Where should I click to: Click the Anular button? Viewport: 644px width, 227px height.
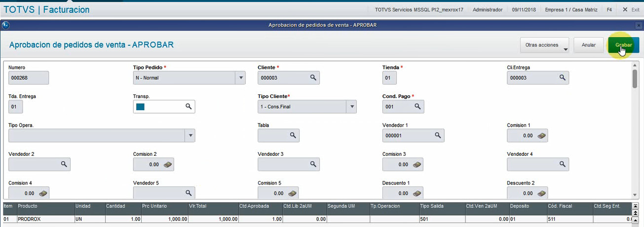tap(589, 45)
